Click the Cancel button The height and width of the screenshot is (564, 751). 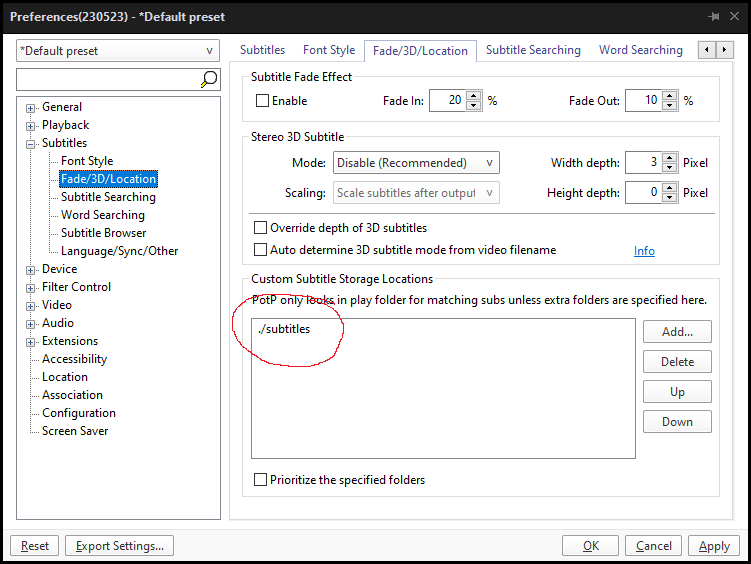pyautogui.click(x=653, y=546)
